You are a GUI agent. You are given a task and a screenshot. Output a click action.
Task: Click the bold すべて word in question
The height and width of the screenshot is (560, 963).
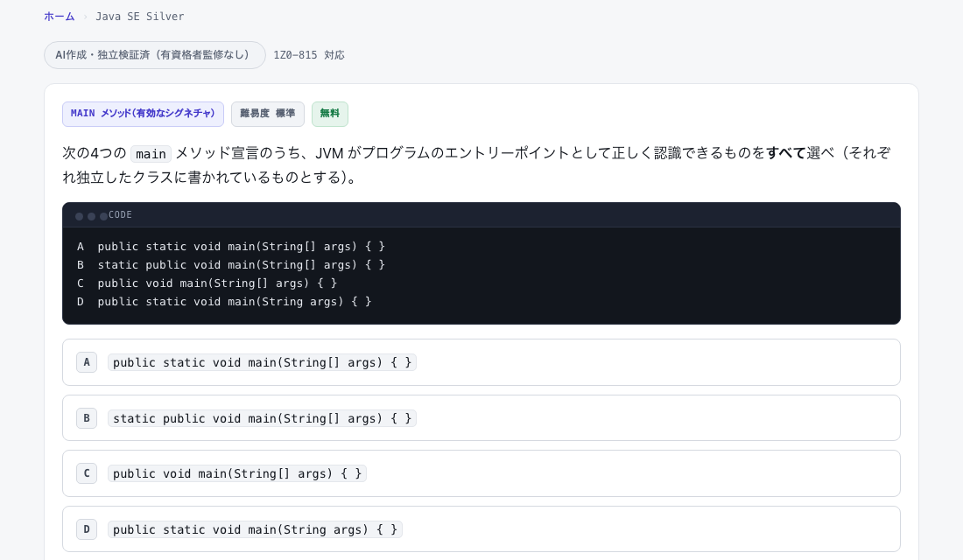[785, 153]
